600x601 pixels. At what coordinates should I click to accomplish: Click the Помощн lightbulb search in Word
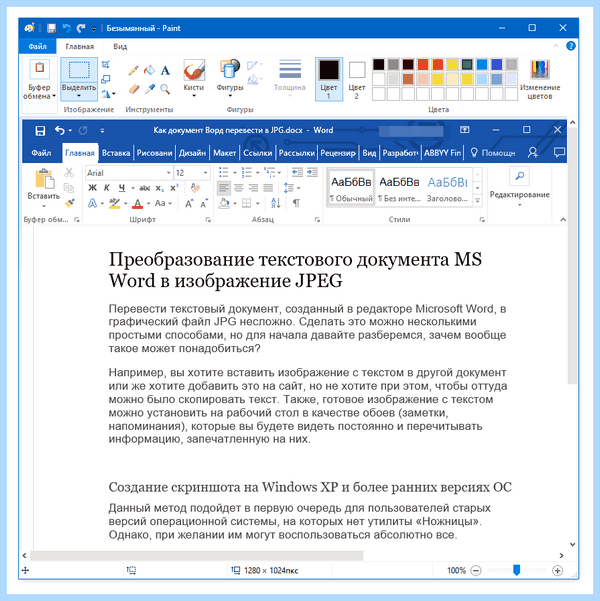[493, 153]
